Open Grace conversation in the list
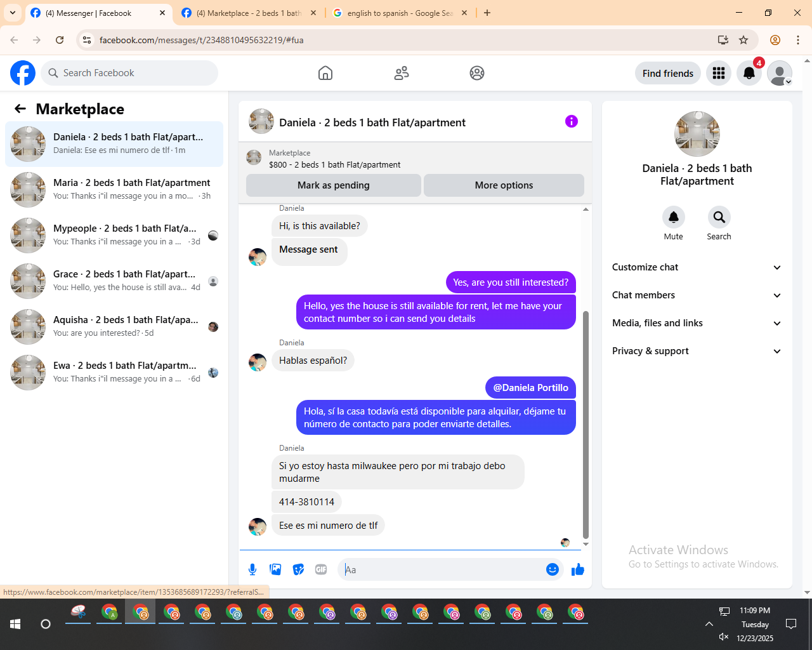This screenshot has height=650, width=812. point(114,281)
